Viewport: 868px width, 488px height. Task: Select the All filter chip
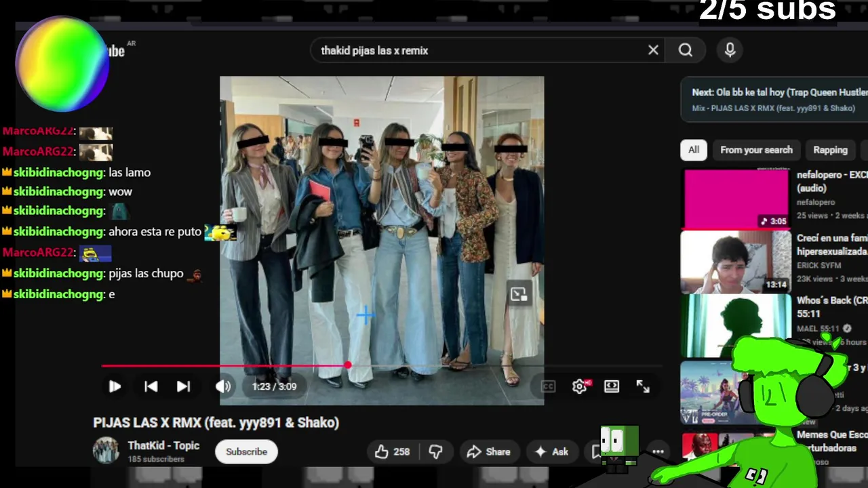[x=694, y=150]
